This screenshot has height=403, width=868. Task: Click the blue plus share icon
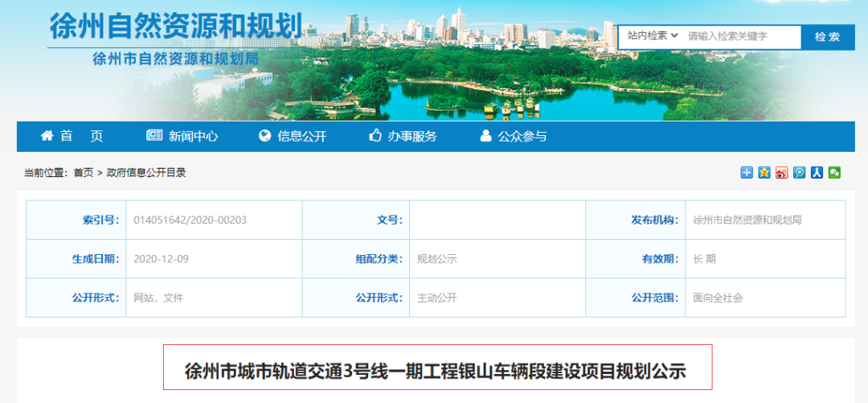[747, 172]
